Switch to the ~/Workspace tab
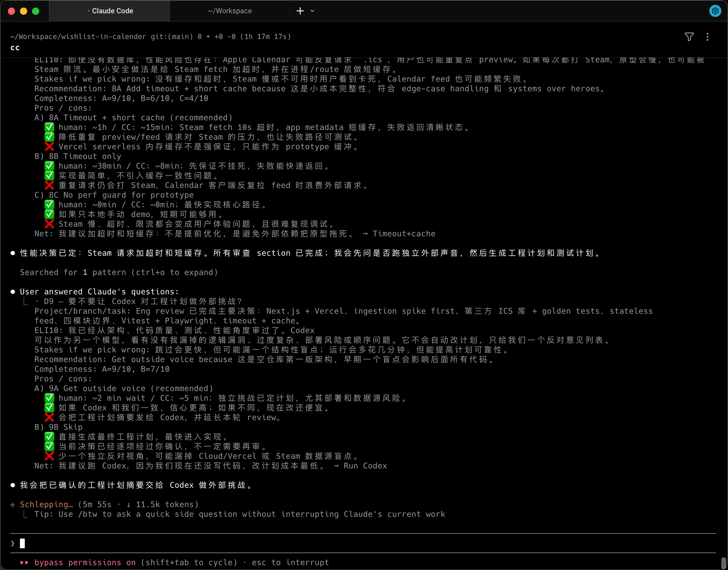 (x=230, y=11)
